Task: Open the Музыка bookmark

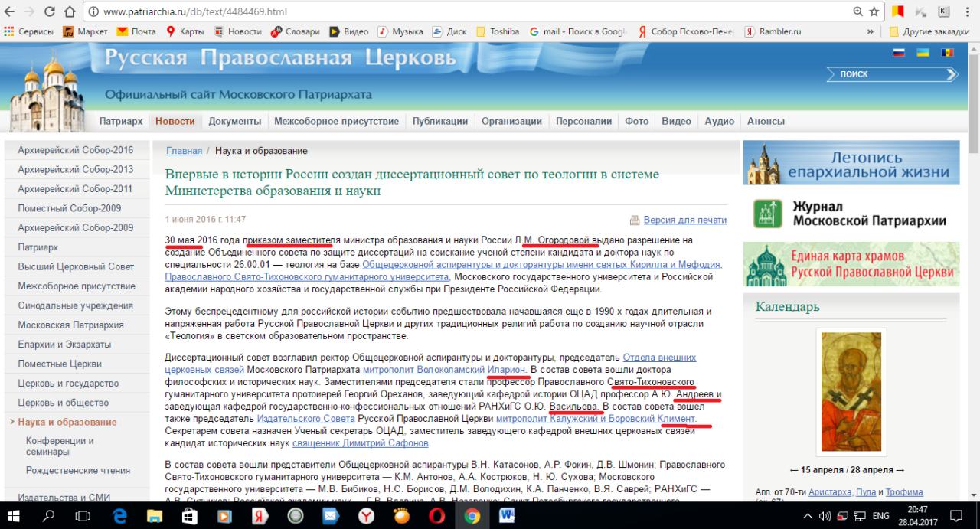Action: point(400,31)
